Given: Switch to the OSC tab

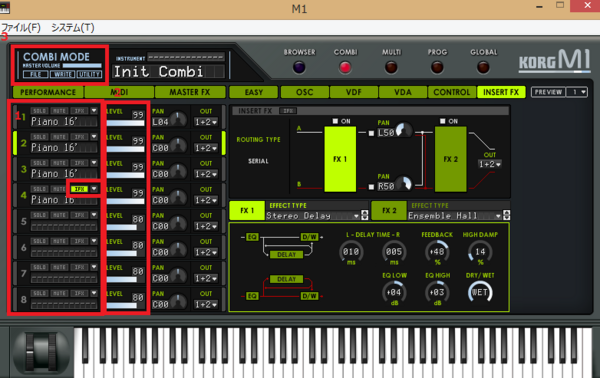Looking at the screenshot, I should (305, 92).
